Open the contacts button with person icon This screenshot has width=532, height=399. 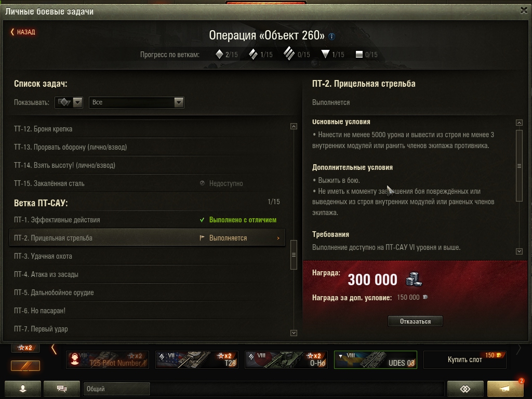(23, 389)
